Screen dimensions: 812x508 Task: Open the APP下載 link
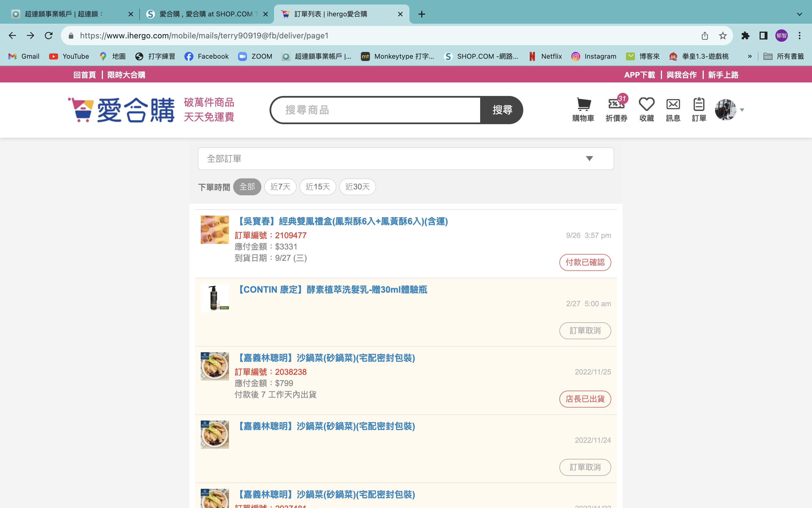click(x=639, y=75)
